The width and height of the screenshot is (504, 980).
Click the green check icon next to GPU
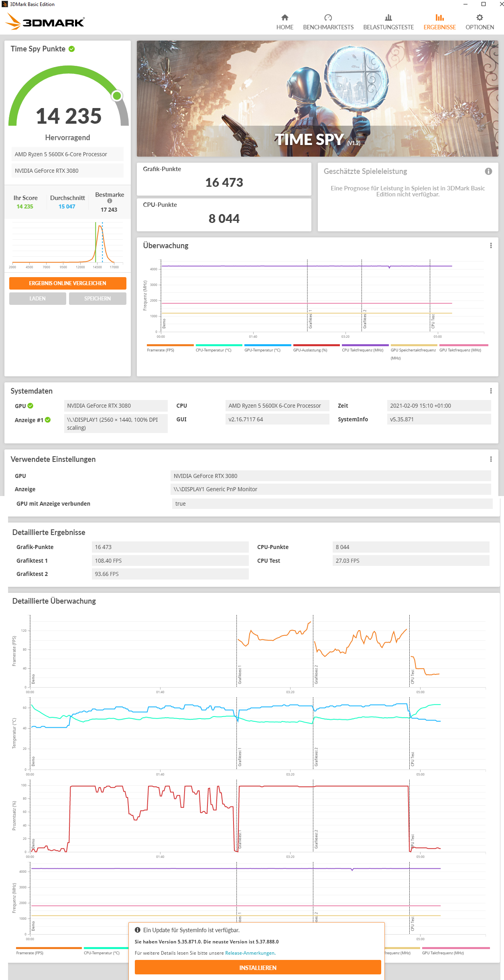[x=30, y=406]
